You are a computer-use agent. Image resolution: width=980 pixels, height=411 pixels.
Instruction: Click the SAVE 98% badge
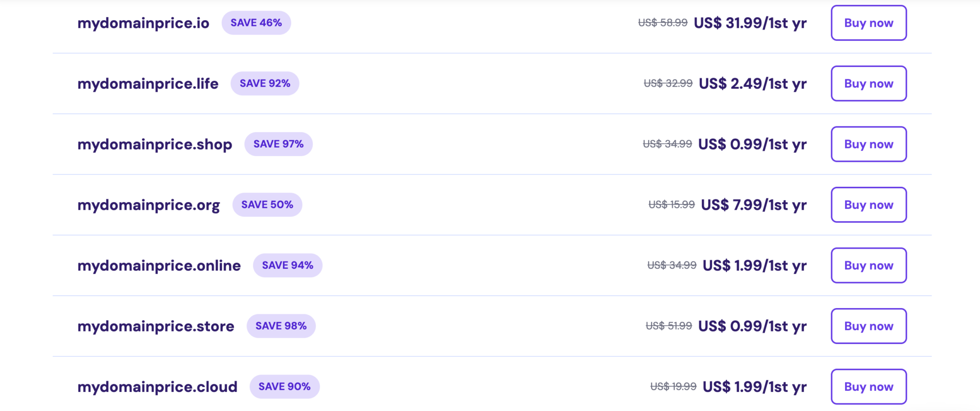[281, 326]
